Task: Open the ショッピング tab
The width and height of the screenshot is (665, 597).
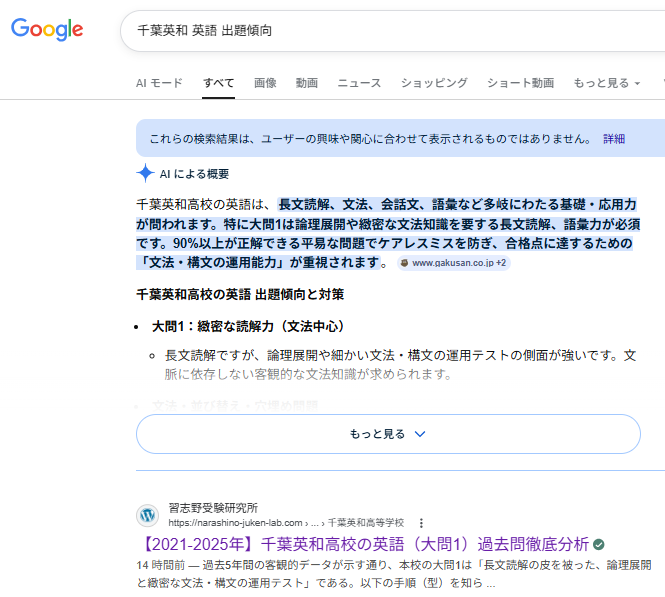Action: (x=434, y=83)
